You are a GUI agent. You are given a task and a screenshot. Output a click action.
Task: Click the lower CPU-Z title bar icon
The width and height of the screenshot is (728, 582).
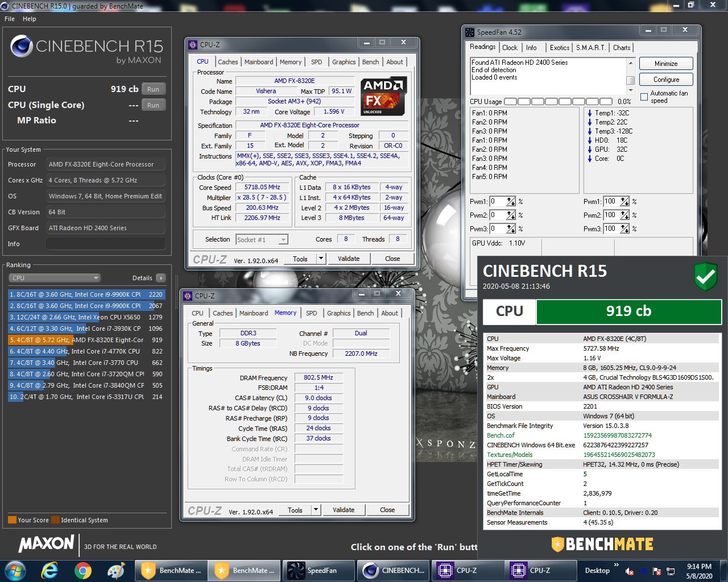tap(188, 296)
